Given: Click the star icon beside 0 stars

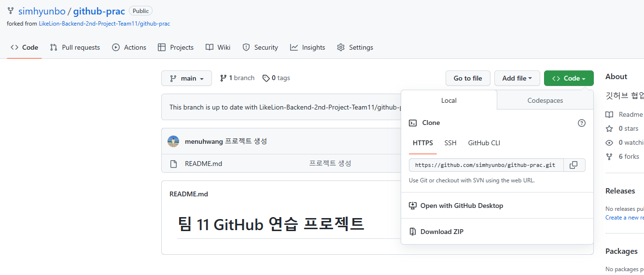Looking at the screenshot, I should [609, 129].
